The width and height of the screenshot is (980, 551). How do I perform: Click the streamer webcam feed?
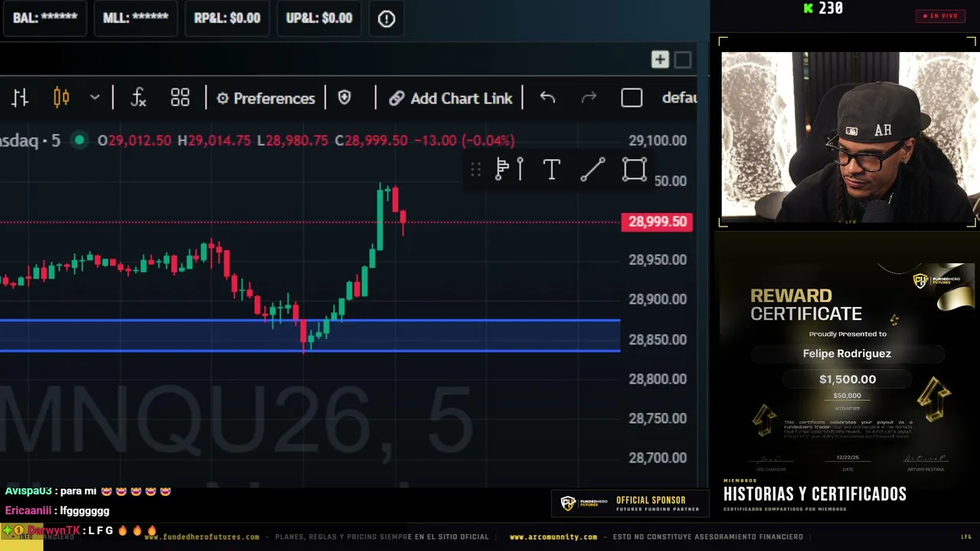pos(848,138)
